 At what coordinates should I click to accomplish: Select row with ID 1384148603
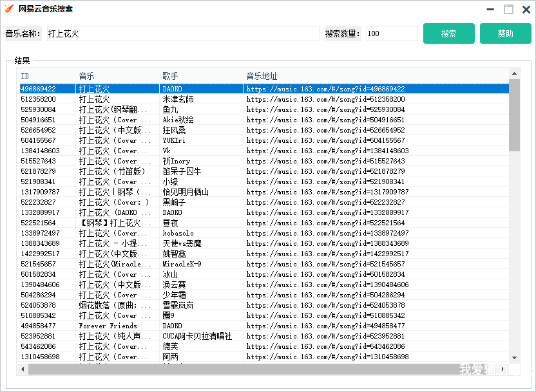(264, 151)
